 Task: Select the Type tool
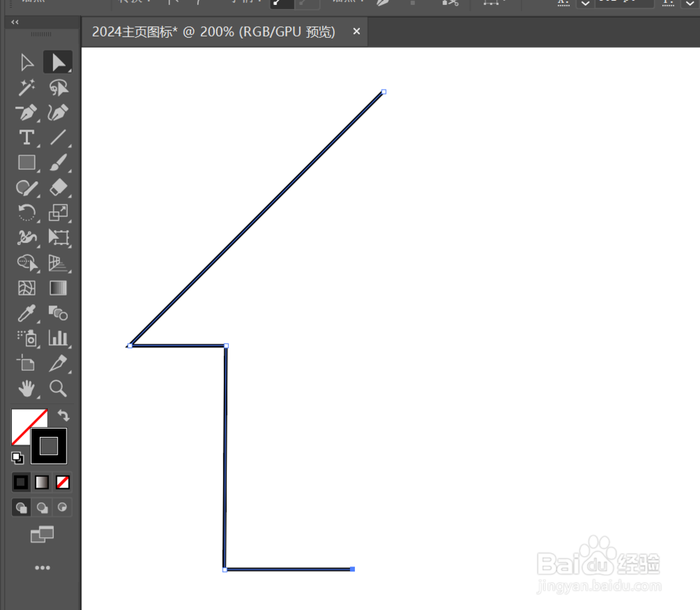[27, 137]
